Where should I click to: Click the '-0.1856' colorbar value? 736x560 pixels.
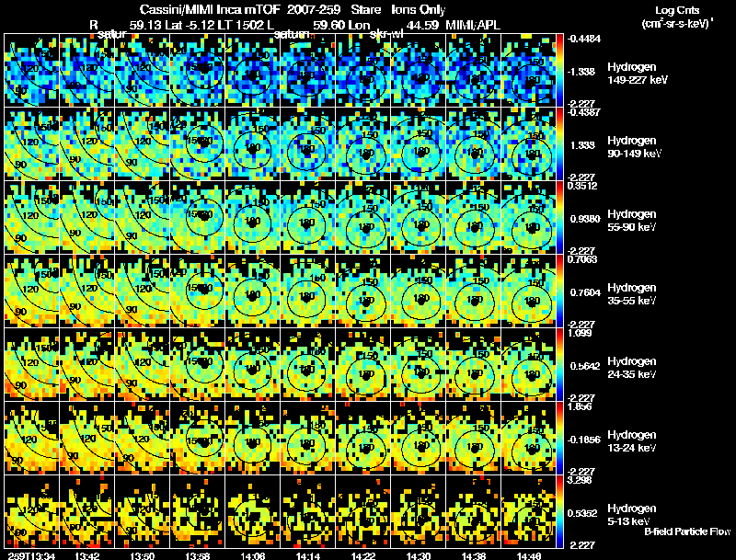[x=584, y=440]
